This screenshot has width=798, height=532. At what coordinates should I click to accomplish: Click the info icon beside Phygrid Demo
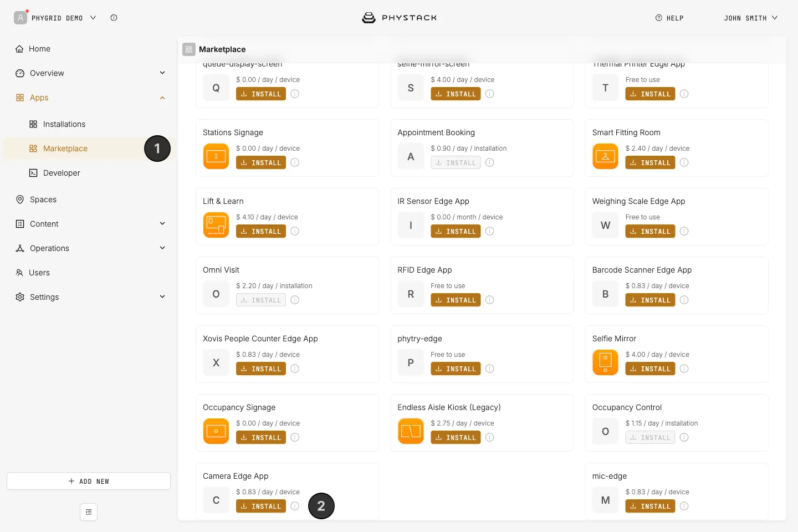114,18
